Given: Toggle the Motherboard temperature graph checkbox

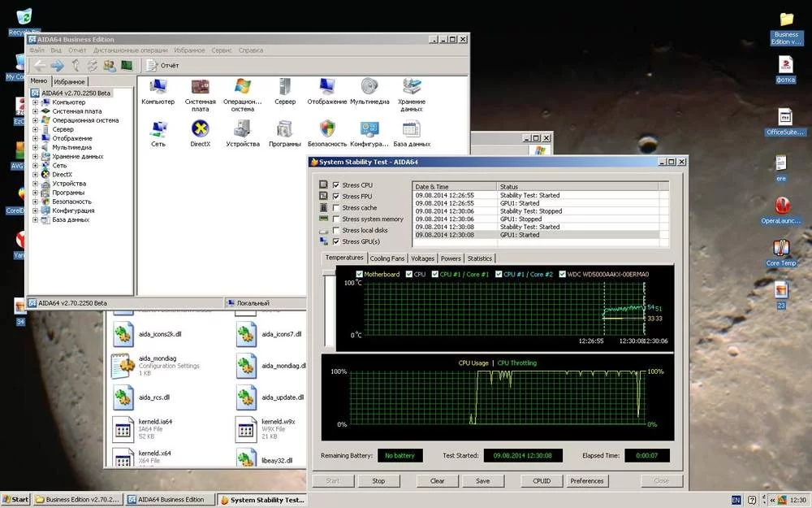Looking at the screenshot, I should [x=360, y=274].
